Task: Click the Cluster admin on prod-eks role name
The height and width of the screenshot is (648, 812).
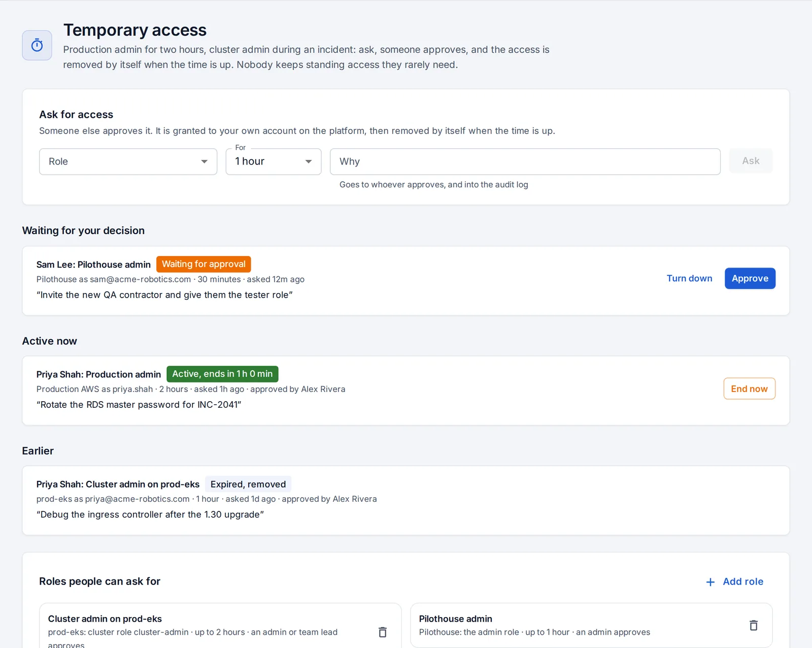Action: 105,619
